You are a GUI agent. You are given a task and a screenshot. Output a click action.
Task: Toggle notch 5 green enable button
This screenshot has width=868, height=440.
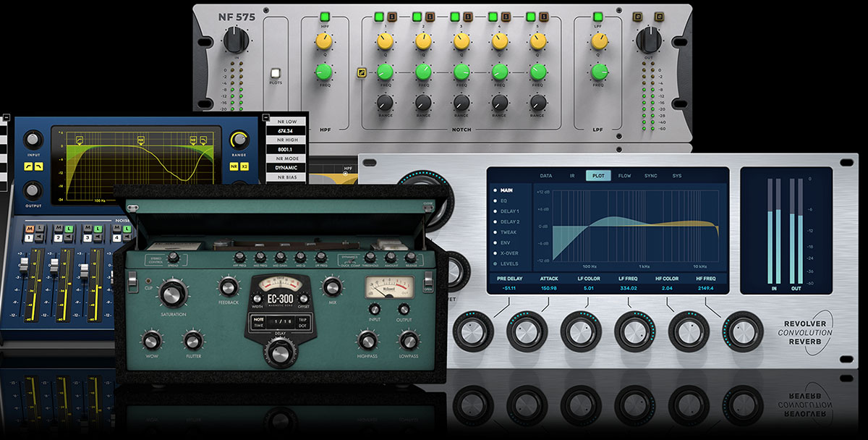pyautogui.click(x=532, y=16)
